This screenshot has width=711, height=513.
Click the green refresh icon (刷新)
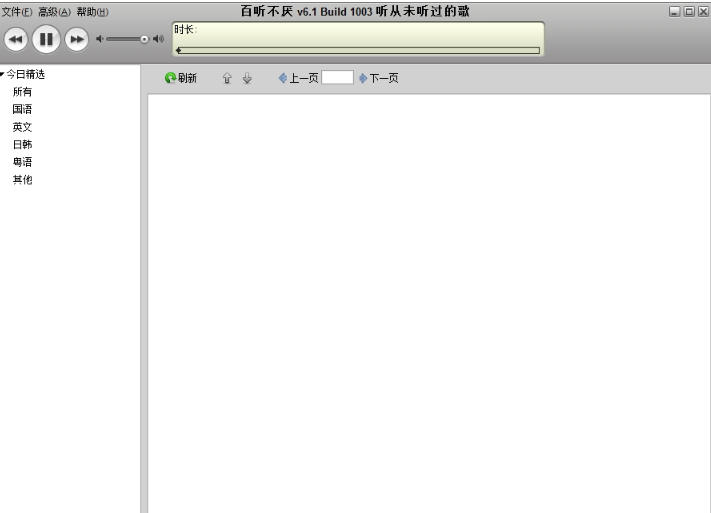tap(171, 78)
